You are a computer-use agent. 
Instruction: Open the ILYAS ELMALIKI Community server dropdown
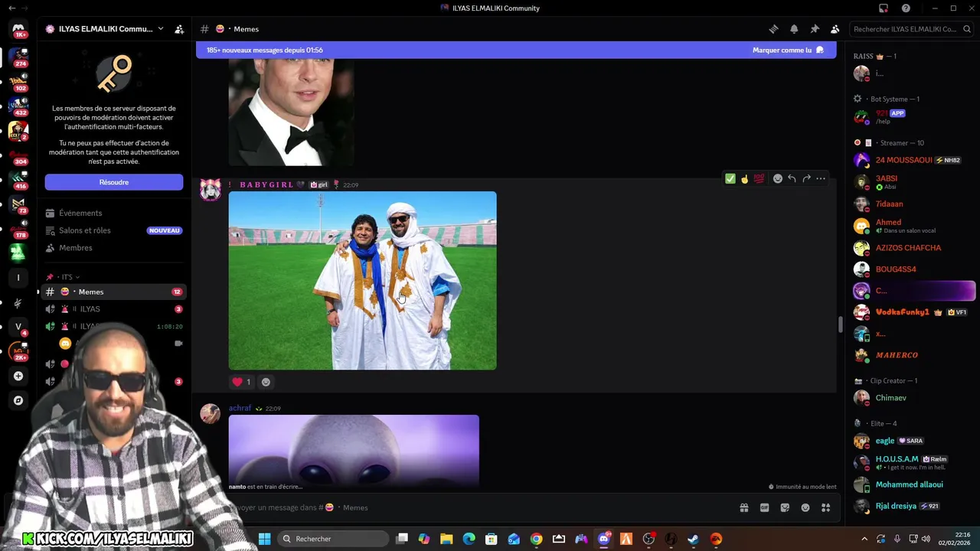105,29
